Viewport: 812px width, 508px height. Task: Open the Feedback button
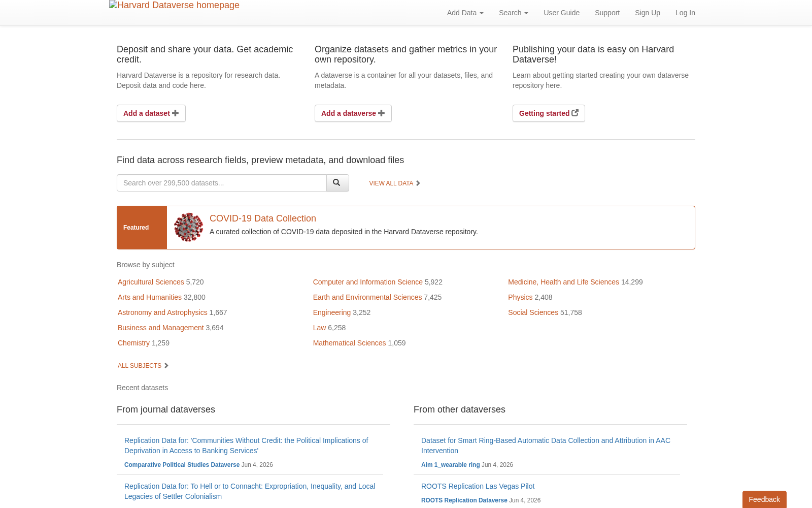pos(764,499)
